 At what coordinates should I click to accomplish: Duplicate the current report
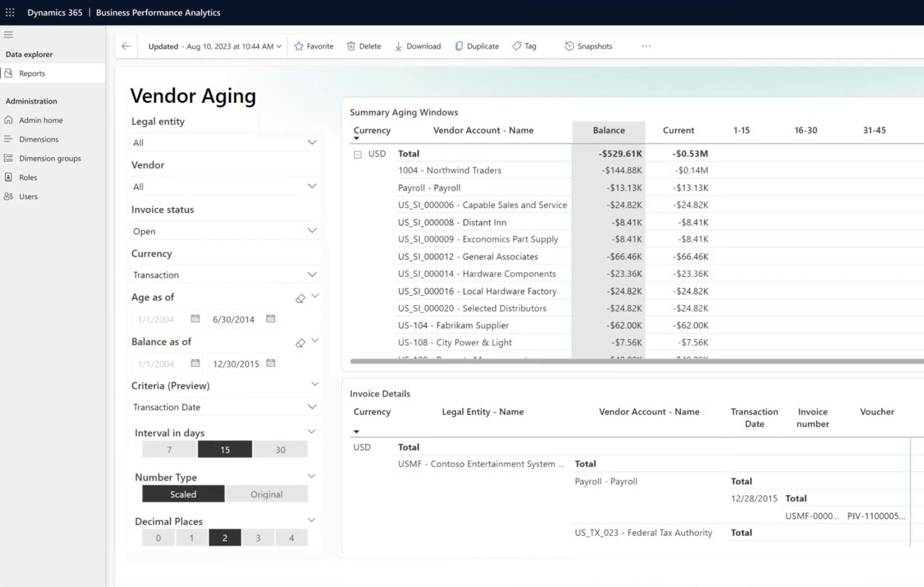click(477, 46)
